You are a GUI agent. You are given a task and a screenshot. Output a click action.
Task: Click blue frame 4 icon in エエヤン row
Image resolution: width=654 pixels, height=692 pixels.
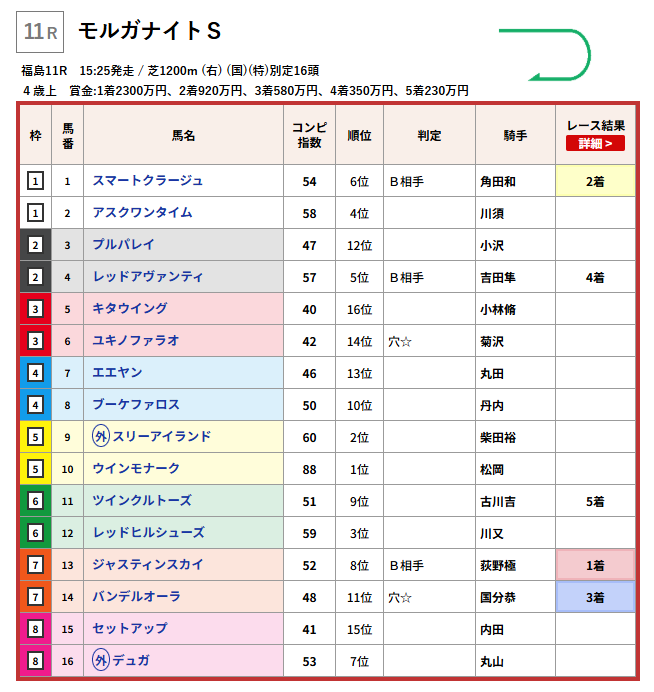click(35, 373)
